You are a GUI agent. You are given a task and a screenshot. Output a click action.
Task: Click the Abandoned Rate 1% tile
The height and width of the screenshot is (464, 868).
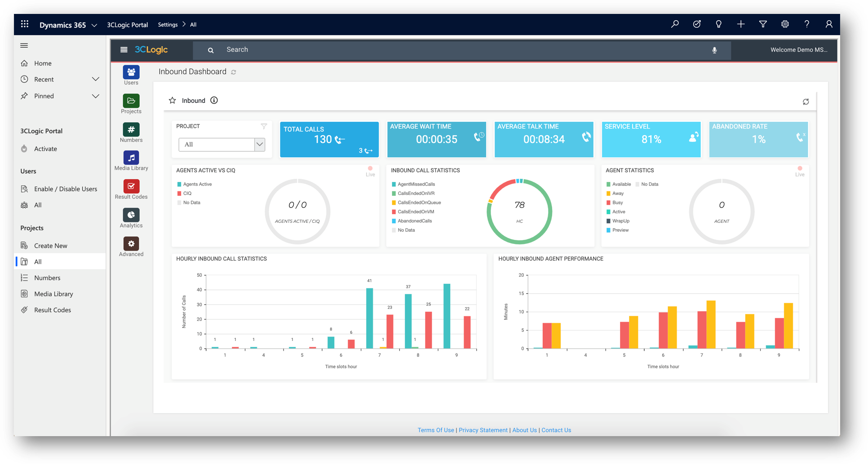758,139
